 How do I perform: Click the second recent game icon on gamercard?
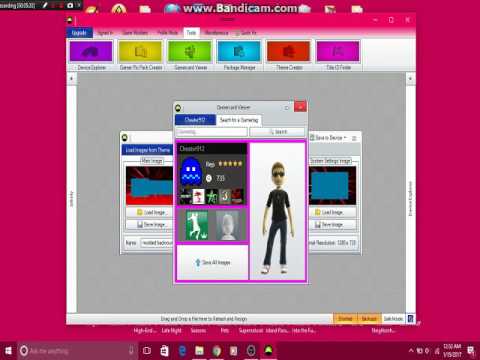(x=198, y=196)
